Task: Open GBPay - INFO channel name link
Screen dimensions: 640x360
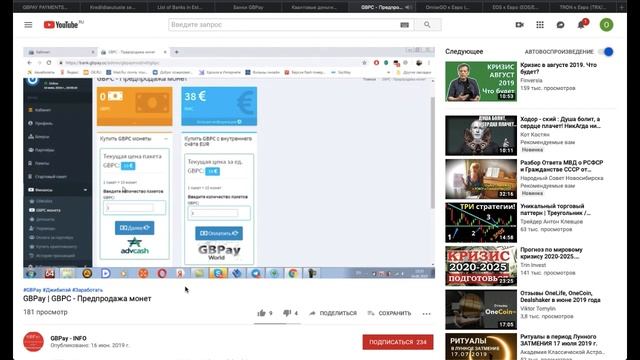Action: coord(68,338)
